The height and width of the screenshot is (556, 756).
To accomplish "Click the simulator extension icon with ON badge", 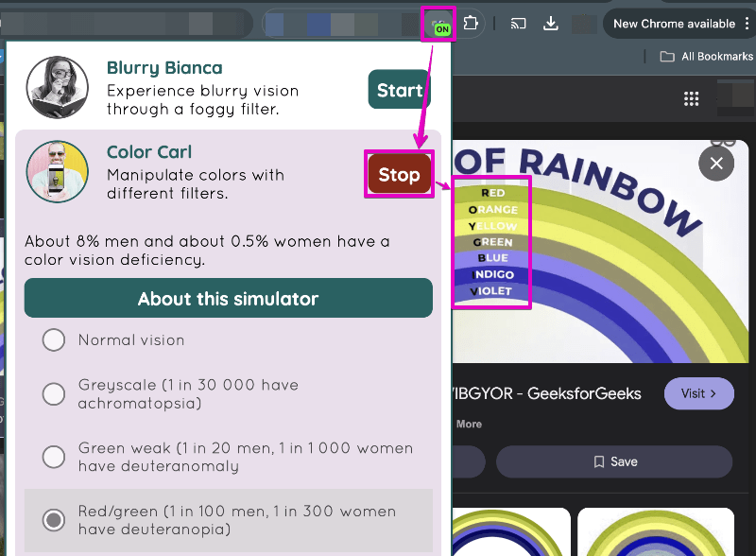I will (x=439, y=25).
